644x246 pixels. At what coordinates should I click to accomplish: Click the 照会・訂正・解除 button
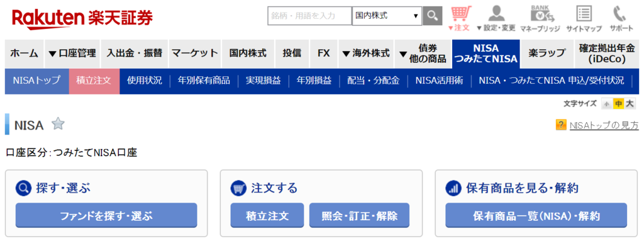coord(359,216)
